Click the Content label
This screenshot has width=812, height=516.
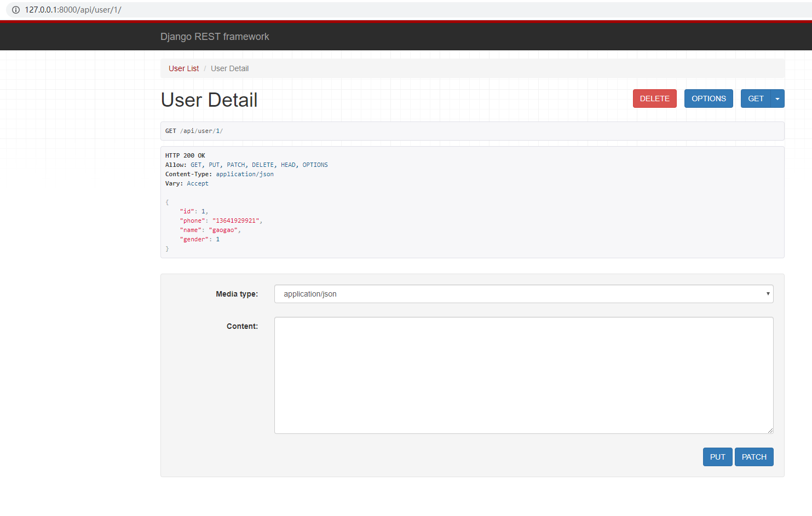[x=242, y=326]
